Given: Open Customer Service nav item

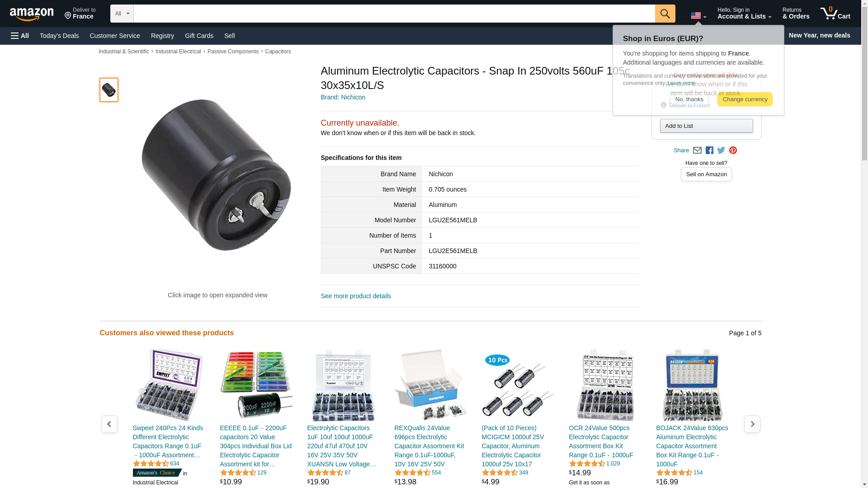Looking at the screenshot, I should [115, 36].
